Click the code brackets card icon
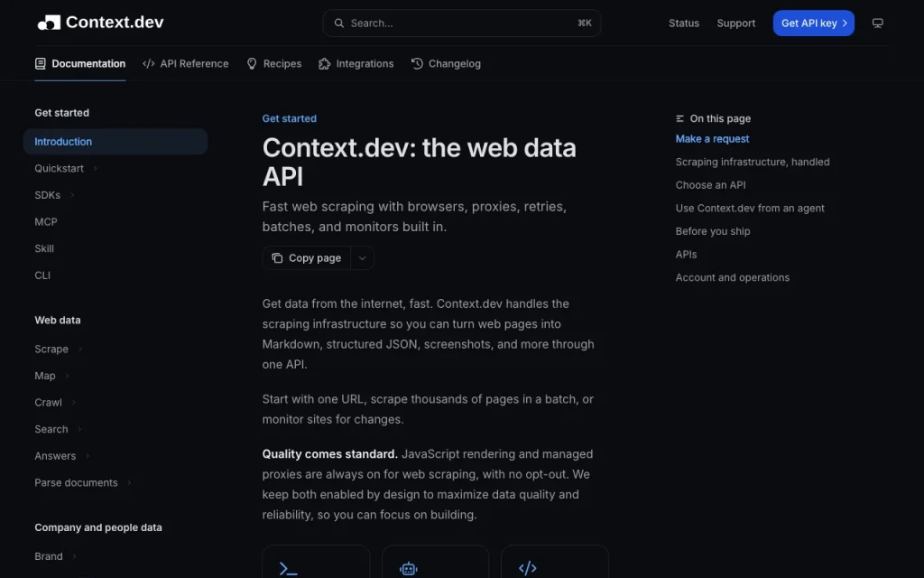Viewport: 924px width, 578px height. (527, 568)
